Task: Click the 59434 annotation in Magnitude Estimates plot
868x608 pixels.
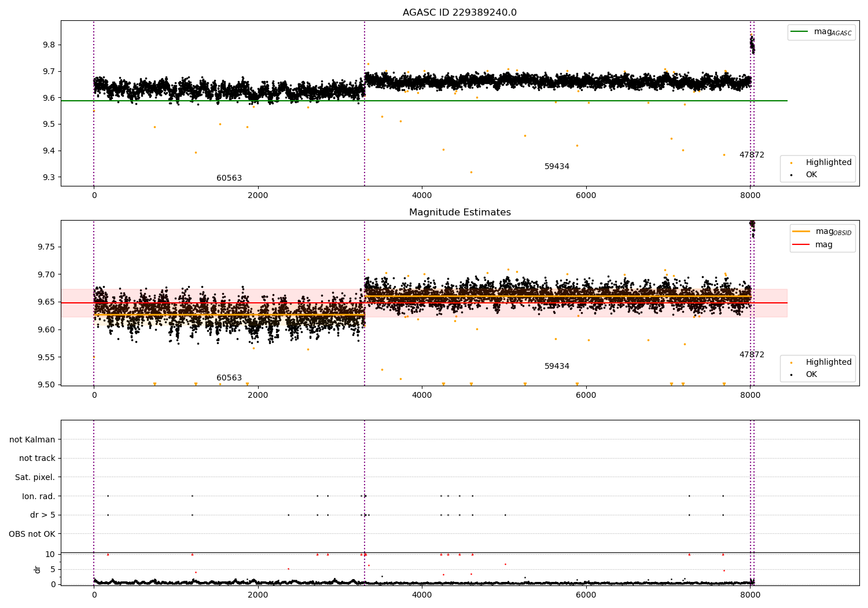Action: point(557,367)
